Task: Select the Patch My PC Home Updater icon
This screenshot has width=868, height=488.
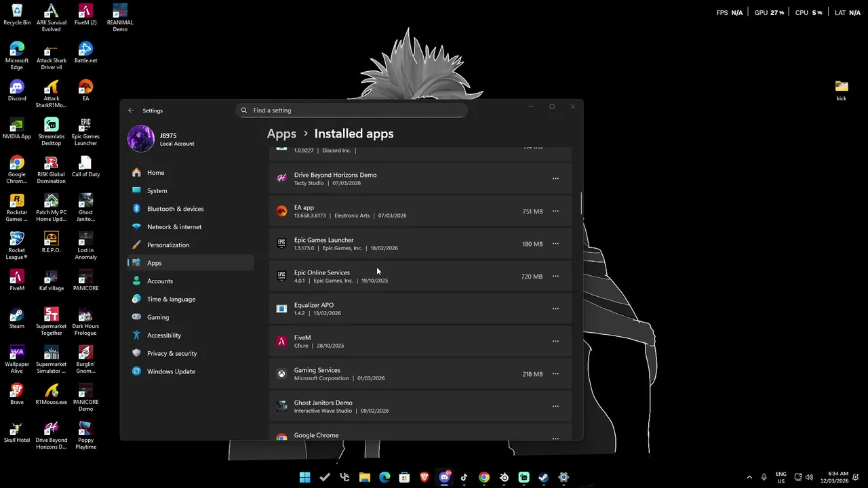Action: 52,207
